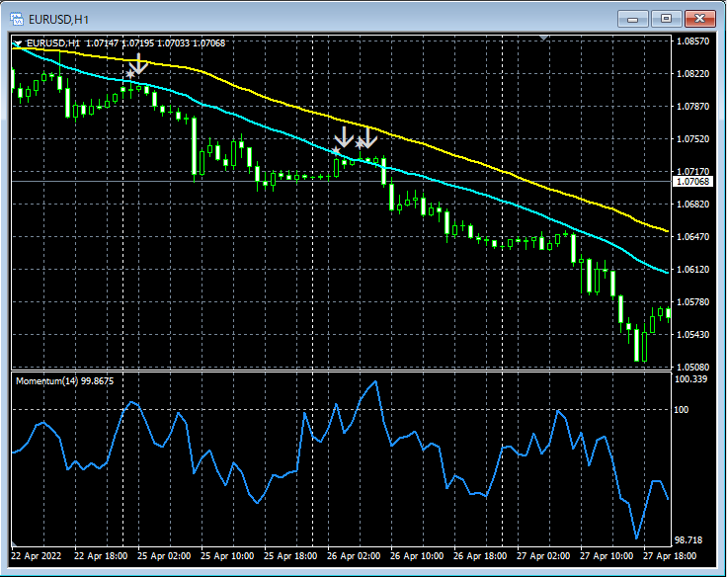Click the window title EURUSD,H1
The image size is (728, 577).
point(58,20)
